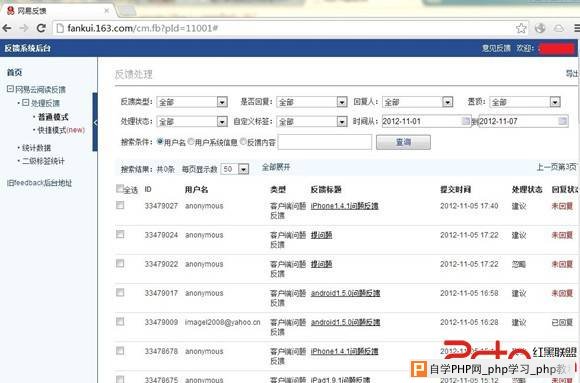Open the iPhone1.4.1问题反馈 link in row 33478678
The width and height of the screenshot is (580, 383).
click(x=344, y=351)
